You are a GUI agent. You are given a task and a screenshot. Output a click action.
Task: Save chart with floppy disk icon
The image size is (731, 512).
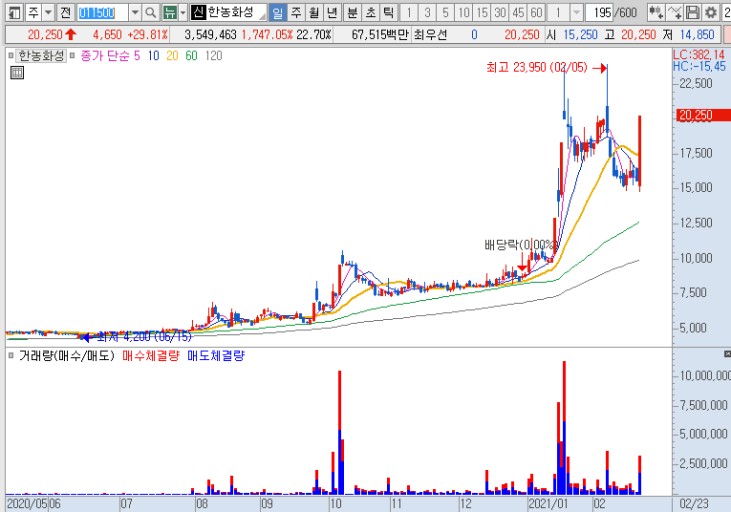point(693,12)
